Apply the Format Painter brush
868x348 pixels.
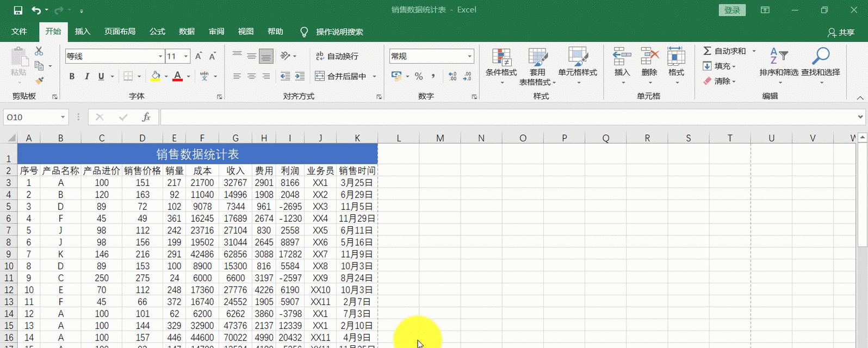pyautogui.click(x=39, y=80)
